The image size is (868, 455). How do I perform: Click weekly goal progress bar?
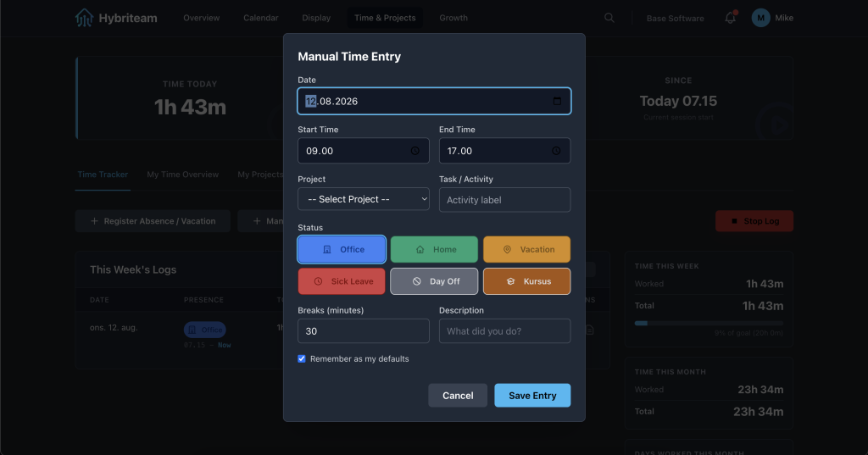[709, 324]
